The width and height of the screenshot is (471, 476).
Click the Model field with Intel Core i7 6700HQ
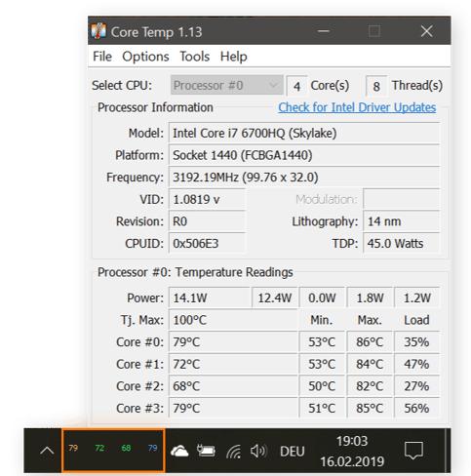(x=304, y=133)
